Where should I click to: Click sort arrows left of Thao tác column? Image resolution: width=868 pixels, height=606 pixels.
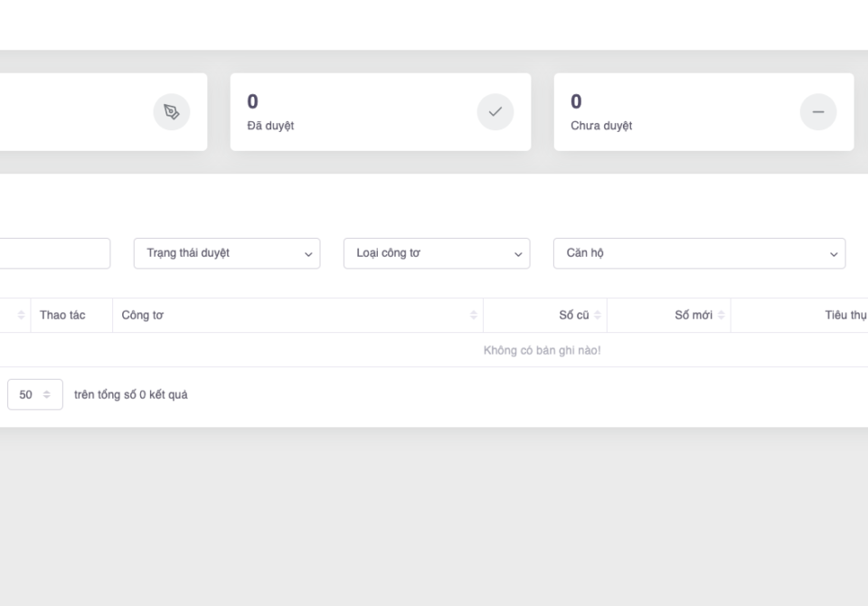22,316
